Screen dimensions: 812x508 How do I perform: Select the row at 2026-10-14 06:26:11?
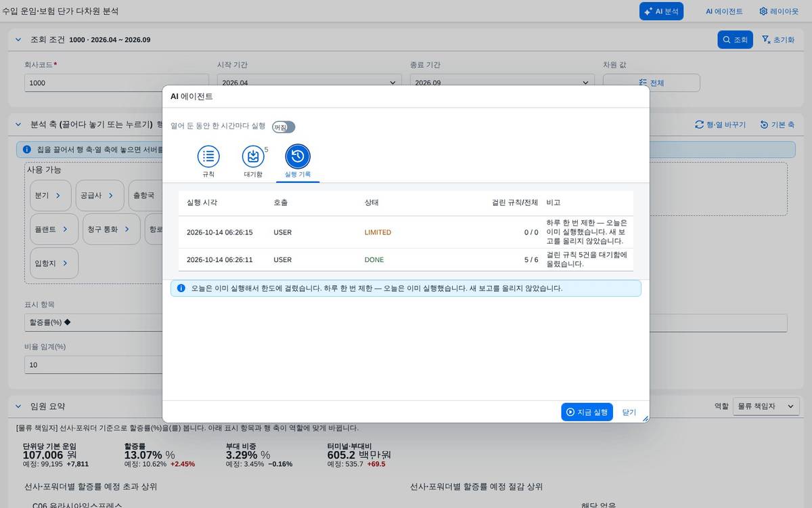pyautogui.click(x=406, y=259)
